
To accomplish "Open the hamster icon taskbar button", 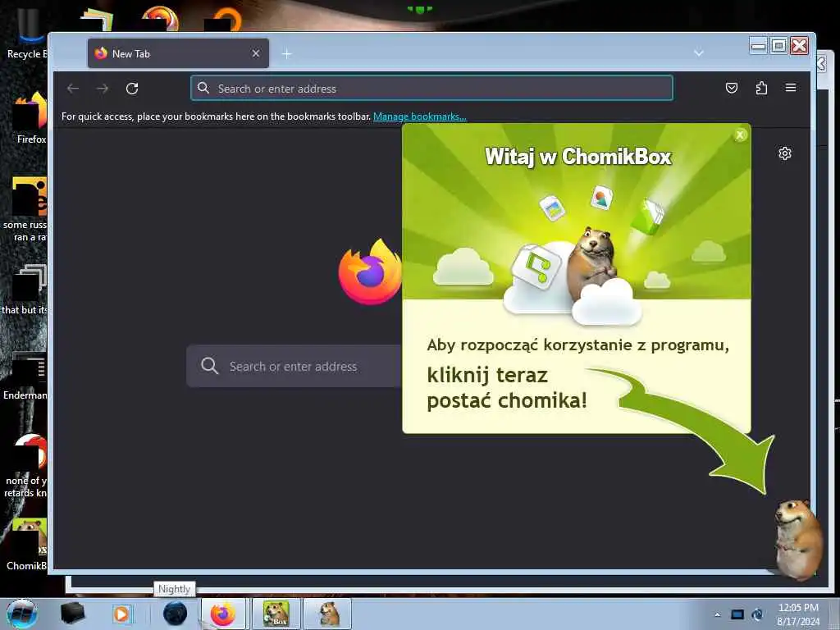I will 327,614.
